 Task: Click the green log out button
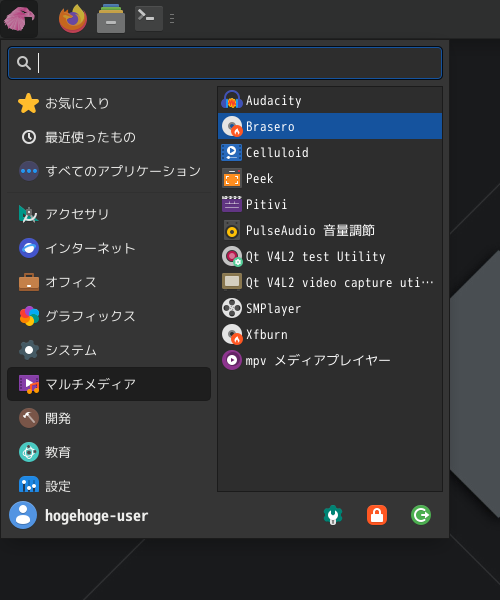point(421,515)
